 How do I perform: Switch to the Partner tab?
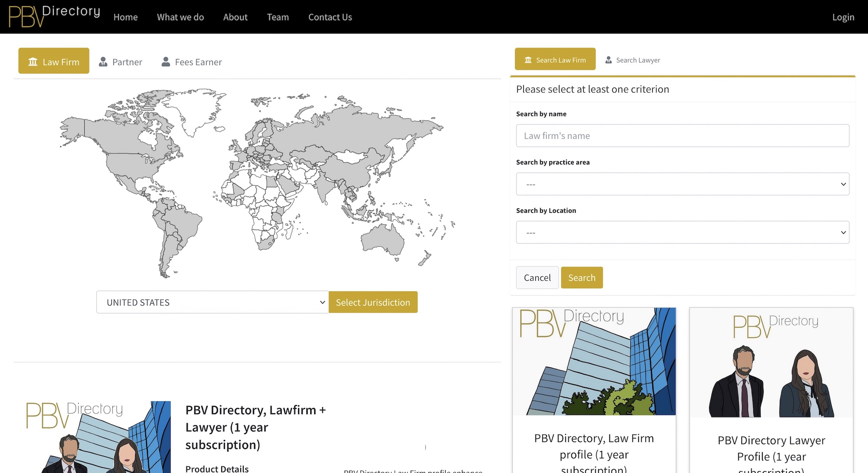(120, 62)
